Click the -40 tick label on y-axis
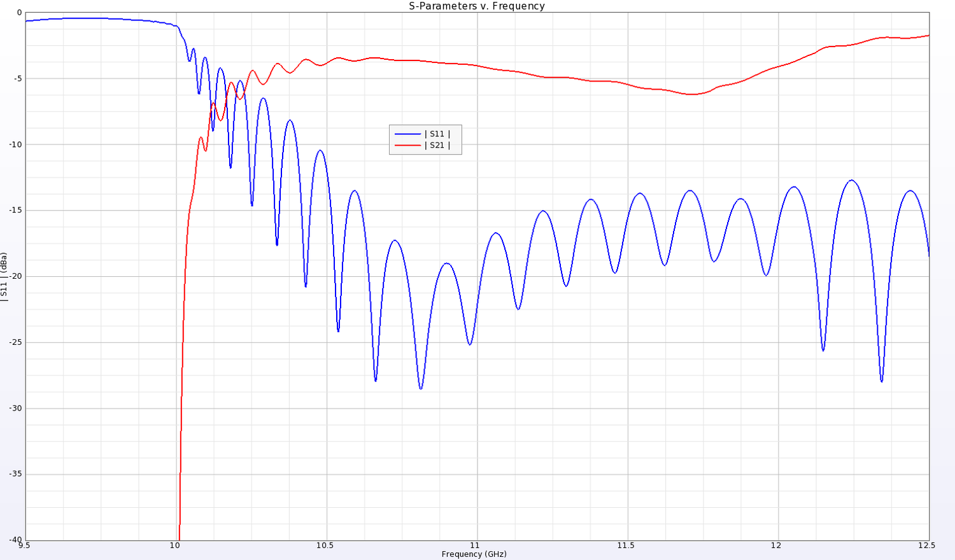The height and width of the screenshot is (560, 955). tap(15, 540)
